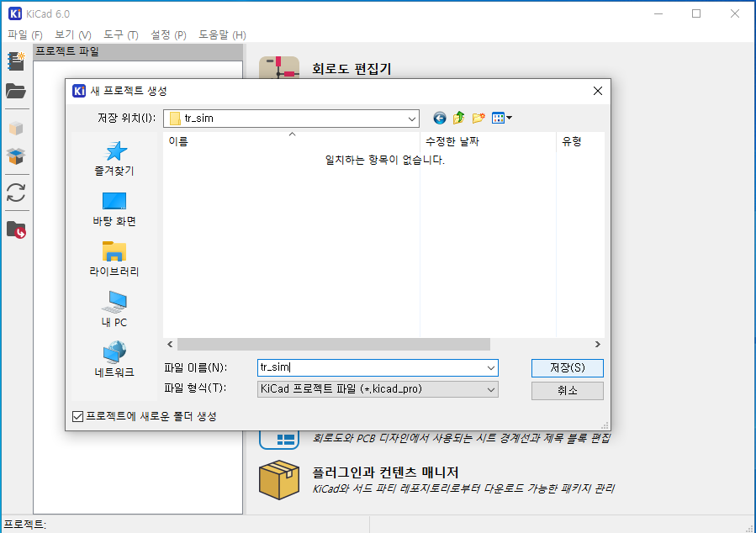Expand the 저장 위치 tr_sim location dropdown
Screen dimensions: 756x533
click(411, 119)
